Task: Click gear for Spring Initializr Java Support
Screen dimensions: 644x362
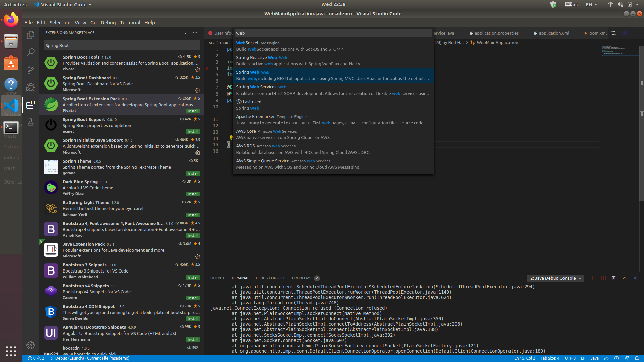Action: [198, 153]
